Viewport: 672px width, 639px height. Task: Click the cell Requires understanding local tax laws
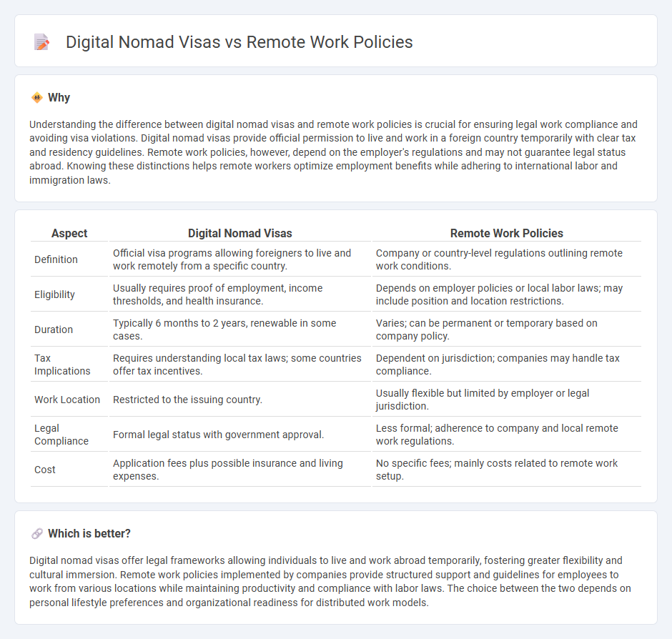(x=240, y=365)
